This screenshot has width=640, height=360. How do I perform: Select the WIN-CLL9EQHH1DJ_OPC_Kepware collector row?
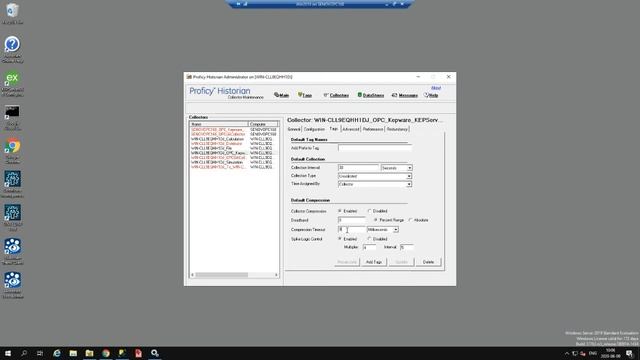234,153
